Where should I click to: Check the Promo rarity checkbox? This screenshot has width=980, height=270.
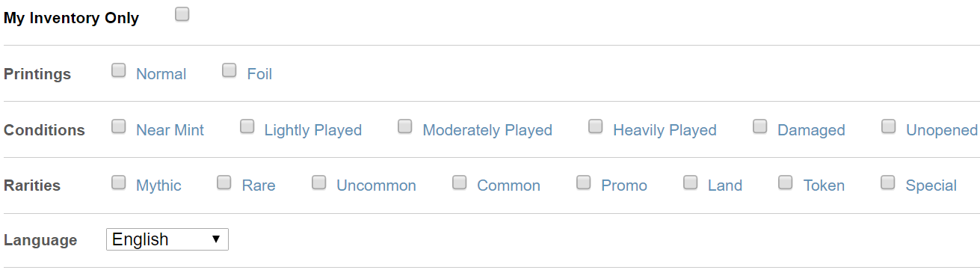[584, 182]
